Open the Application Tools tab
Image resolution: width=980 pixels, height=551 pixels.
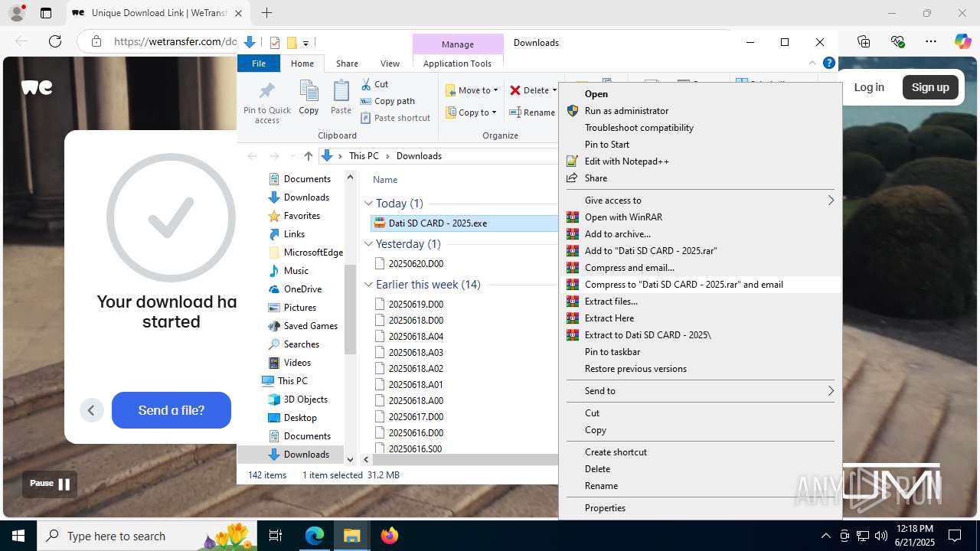point(457,64)
